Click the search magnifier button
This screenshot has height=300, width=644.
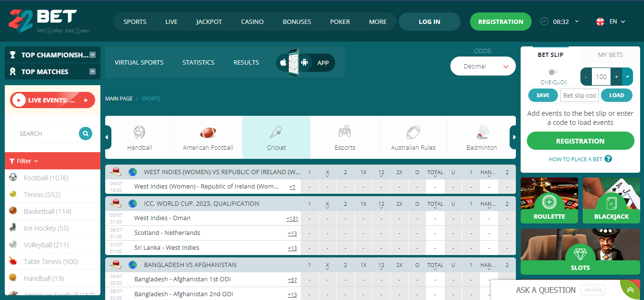pos(85,133)
